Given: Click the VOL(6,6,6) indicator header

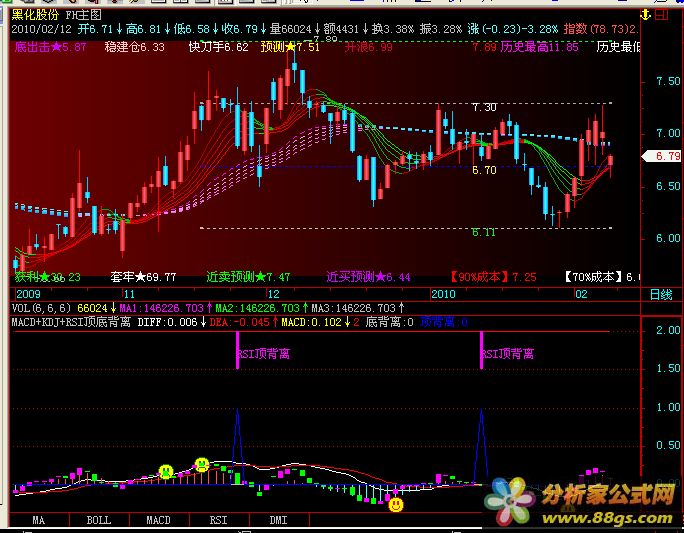Looking at the screenshot, I should coord(42,308).
